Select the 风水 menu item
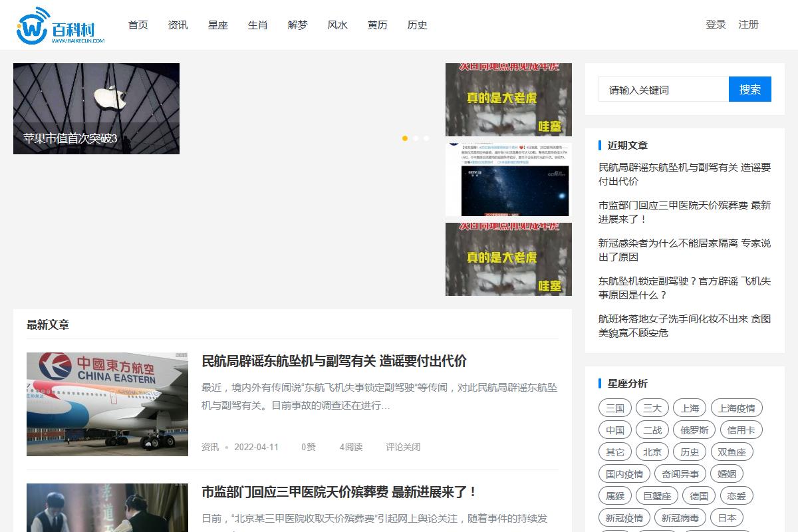The image size is (798, 532). pyautogui.click(x=338, y=25)
